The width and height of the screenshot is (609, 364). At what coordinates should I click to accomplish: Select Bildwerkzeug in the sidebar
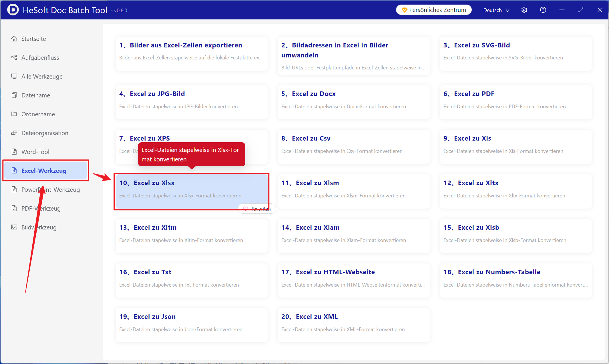pos(46,227)
